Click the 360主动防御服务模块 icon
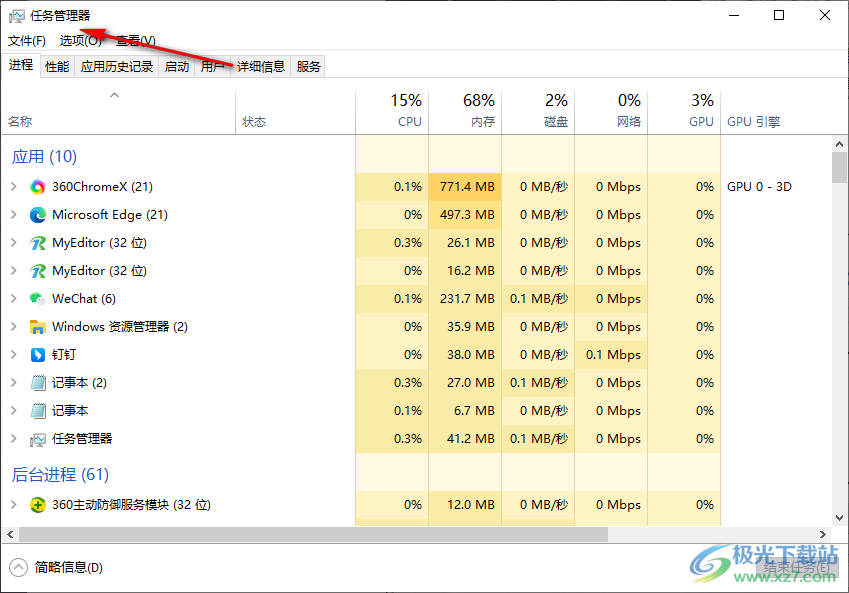 38,505
